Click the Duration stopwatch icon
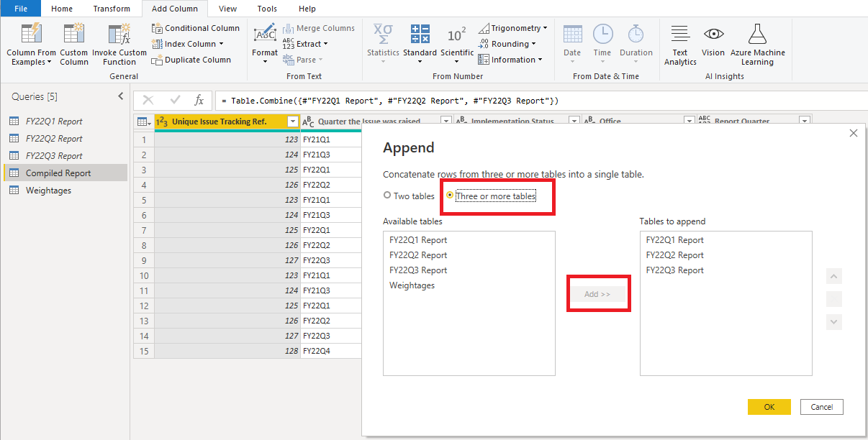Screen dimensions: 868x440 pos(636,35)
